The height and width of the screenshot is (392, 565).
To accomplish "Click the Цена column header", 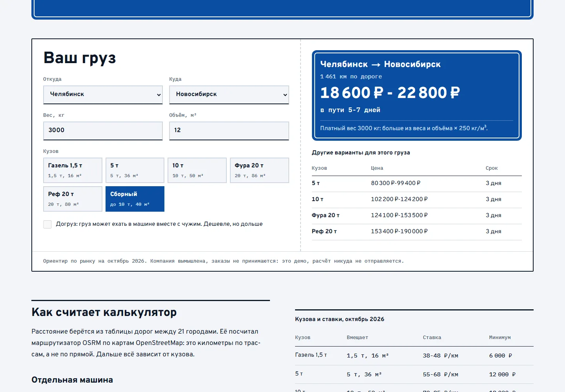I will pyautogui.click(x=377, y=168).
